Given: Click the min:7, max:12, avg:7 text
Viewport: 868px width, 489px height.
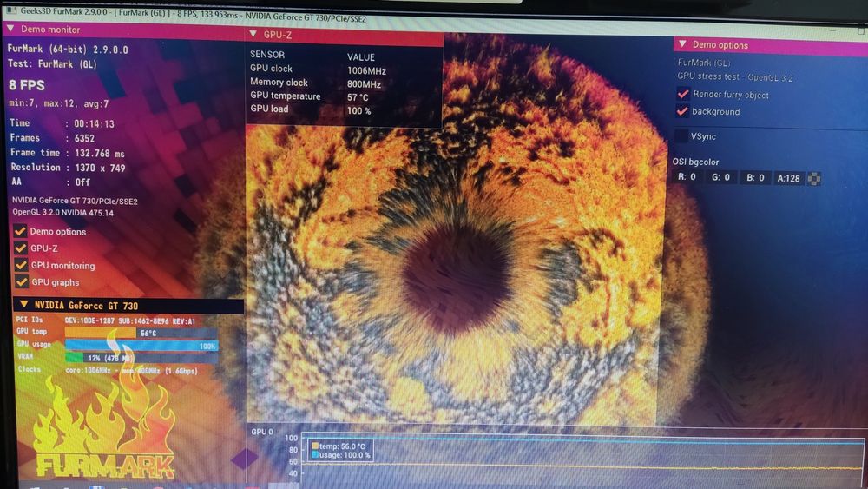Looking at the screenshot, I should pyautogui.click(x=59, y=103).
